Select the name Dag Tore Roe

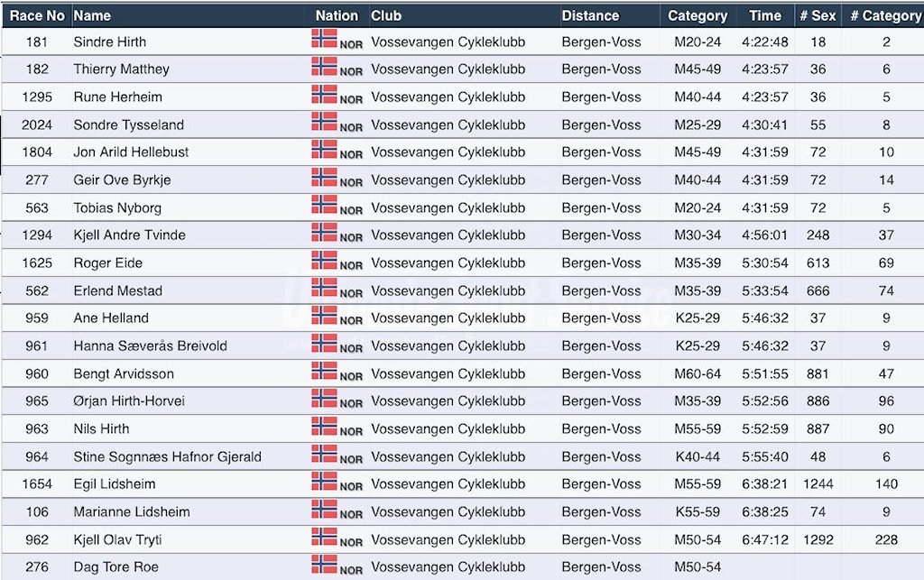point(116,567)
